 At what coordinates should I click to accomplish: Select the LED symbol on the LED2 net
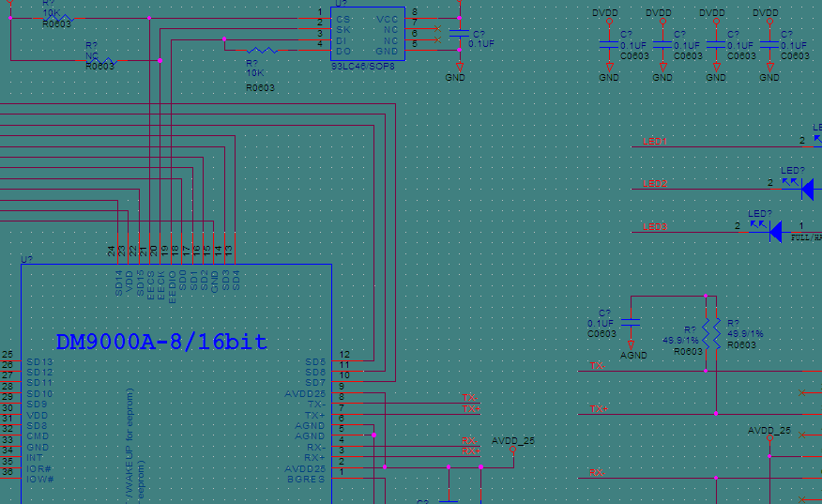pos(807,189)
